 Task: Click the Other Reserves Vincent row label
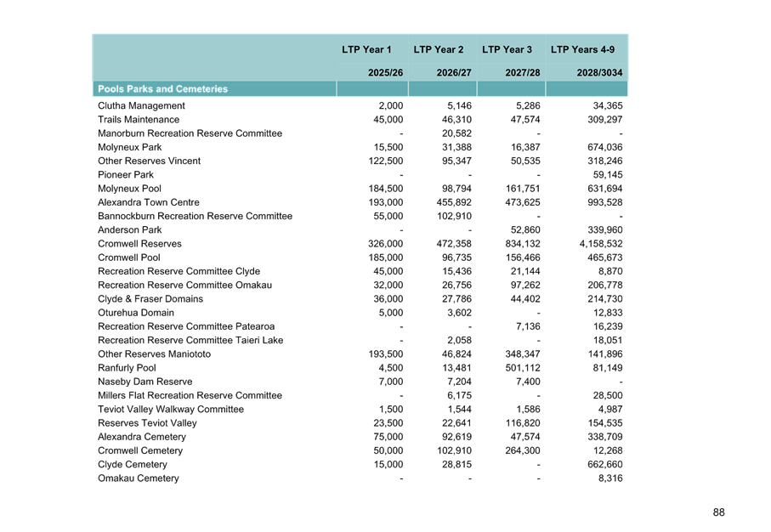(x=149, y=161)
